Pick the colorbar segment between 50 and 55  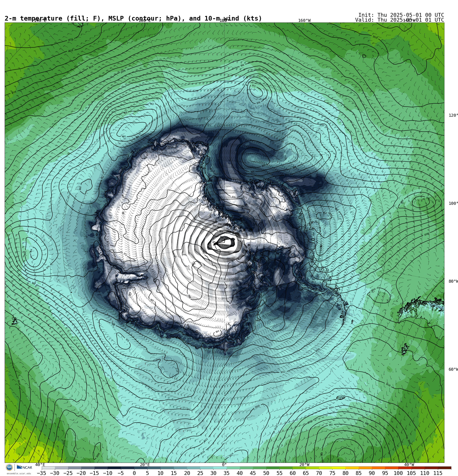273,468
